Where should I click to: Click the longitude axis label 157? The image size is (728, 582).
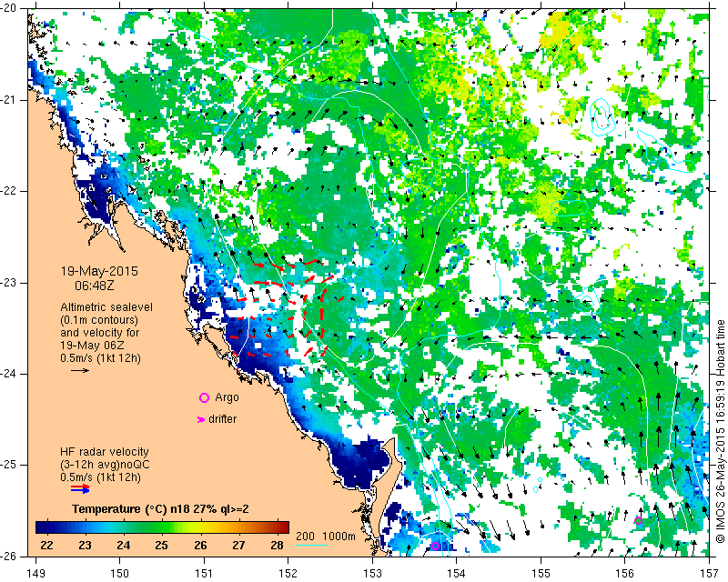(710, 574)
